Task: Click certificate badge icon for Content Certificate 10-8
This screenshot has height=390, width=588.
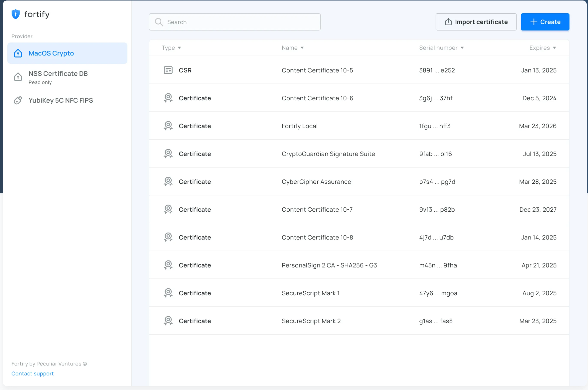Action: tap(168, 238)
